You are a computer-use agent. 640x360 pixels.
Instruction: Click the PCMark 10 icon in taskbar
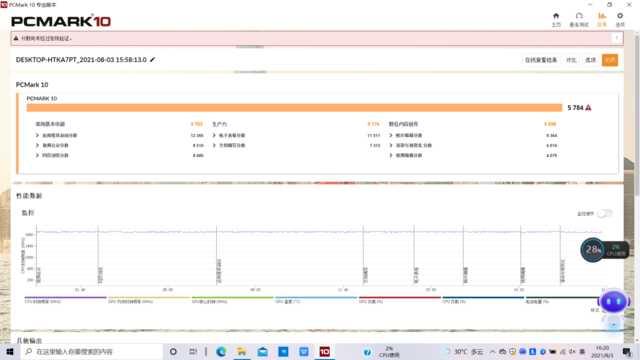[x=324, y=351]
